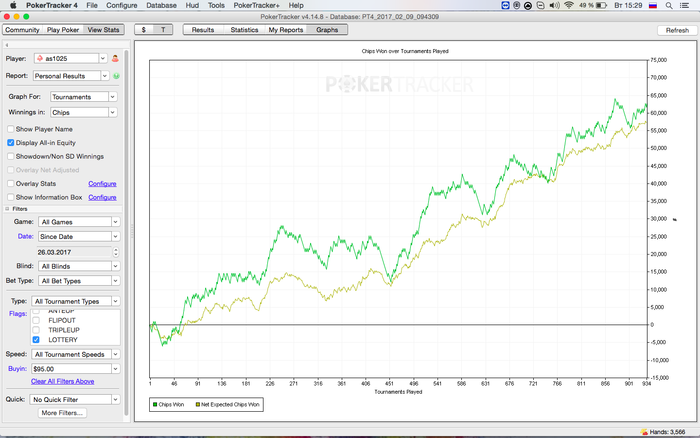The image size is (700, 438).
Task: Open the Database menu
Action: click(x=161, y=5)
